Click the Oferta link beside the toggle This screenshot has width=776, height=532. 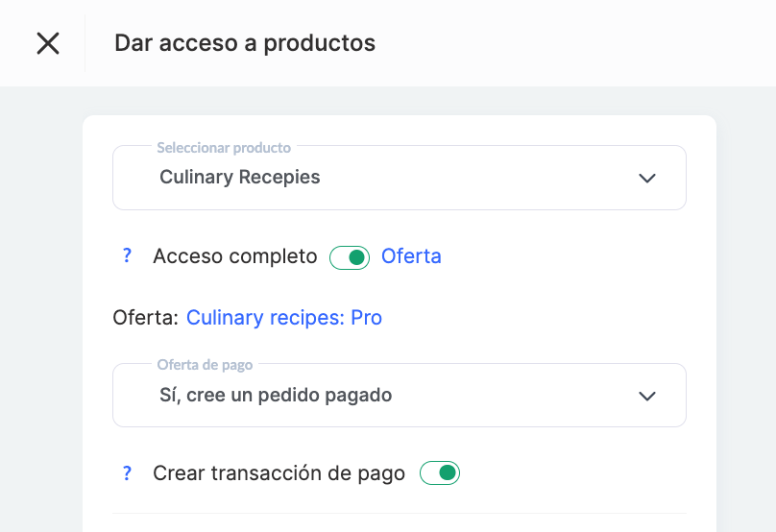(411, 256)
